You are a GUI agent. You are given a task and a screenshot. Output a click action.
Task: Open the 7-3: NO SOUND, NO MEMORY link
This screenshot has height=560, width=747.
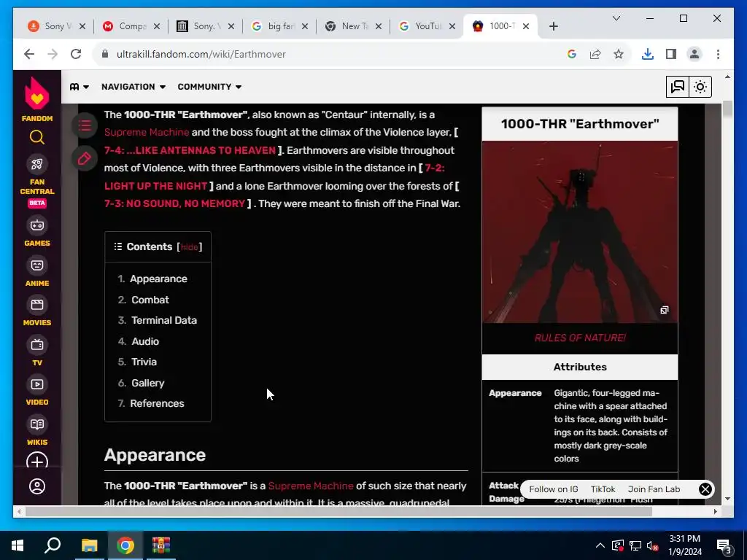[x=174, y=204]
